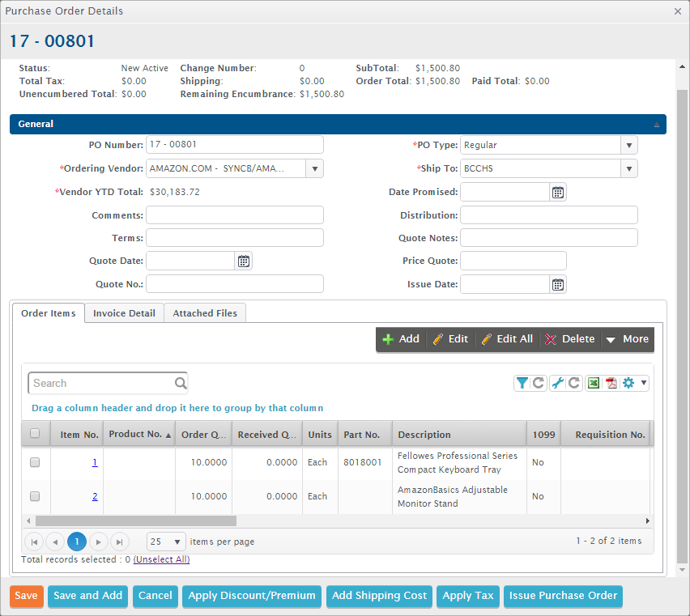Image resolution: width=690 pixels, height=616 pixels.
Task: Open the Ship To dropdown
Action: tap(628, 169)
